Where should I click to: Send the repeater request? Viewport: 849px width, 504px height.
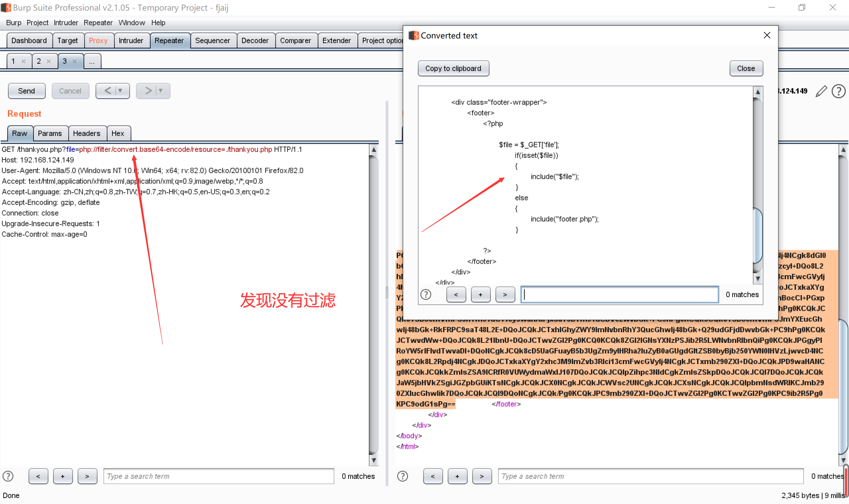(27, 91)
